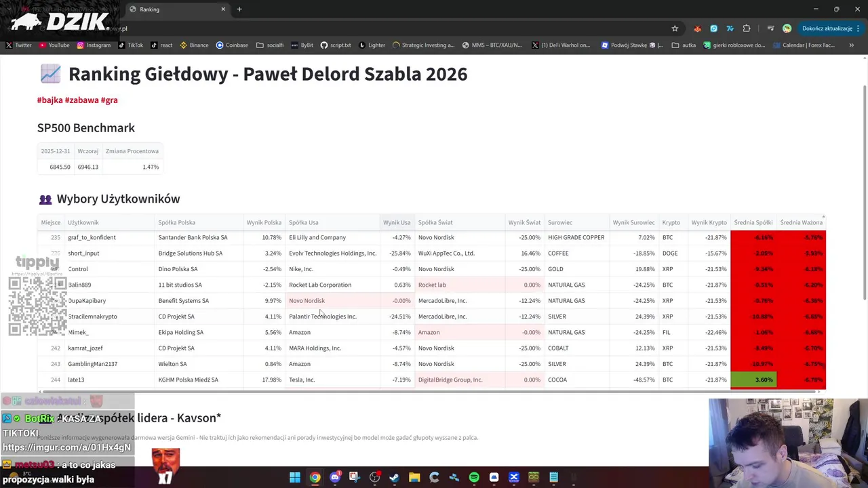Open the Notepad icon in the taskbar
Screen dimensions: 868x488
point(553,477)
